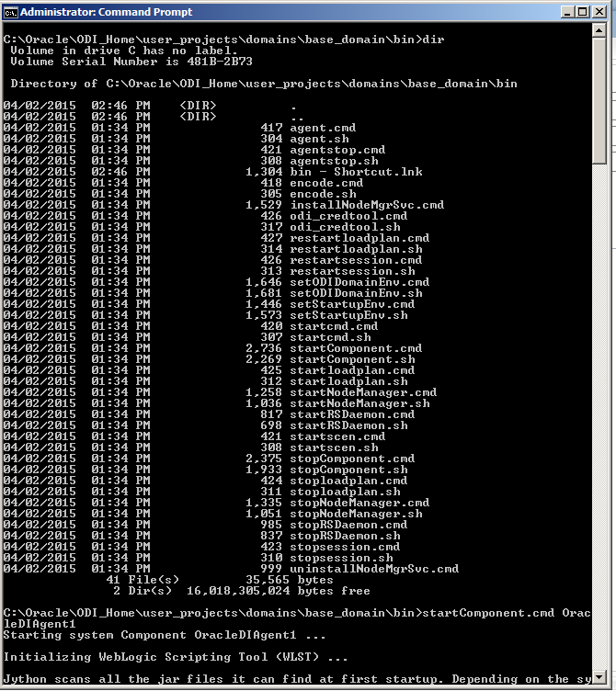The width and height of the screenshot is (616, 691).
Task: Click the stopComponent.cmd file name
Action: (x=352, y=459)
